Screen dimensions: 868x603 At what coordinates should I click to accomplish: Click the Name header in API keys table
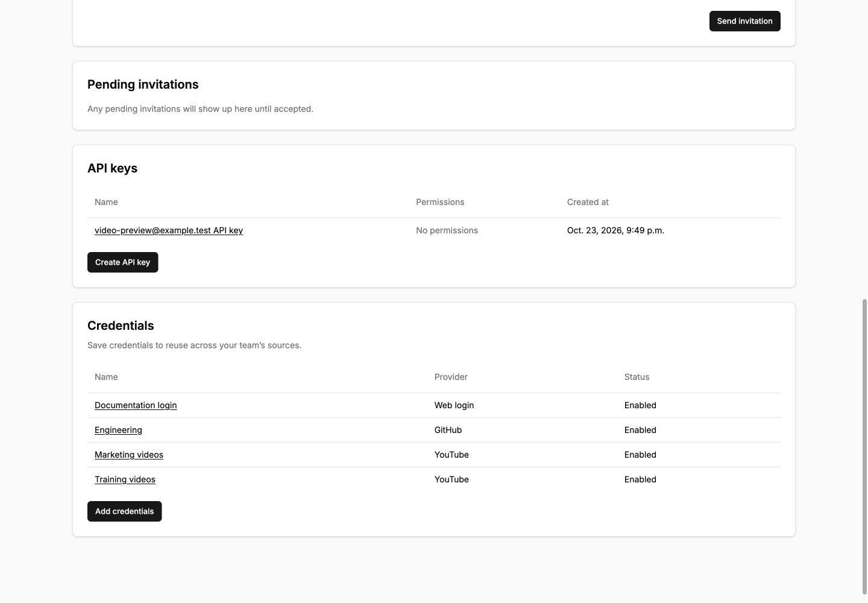pos(106,202)
